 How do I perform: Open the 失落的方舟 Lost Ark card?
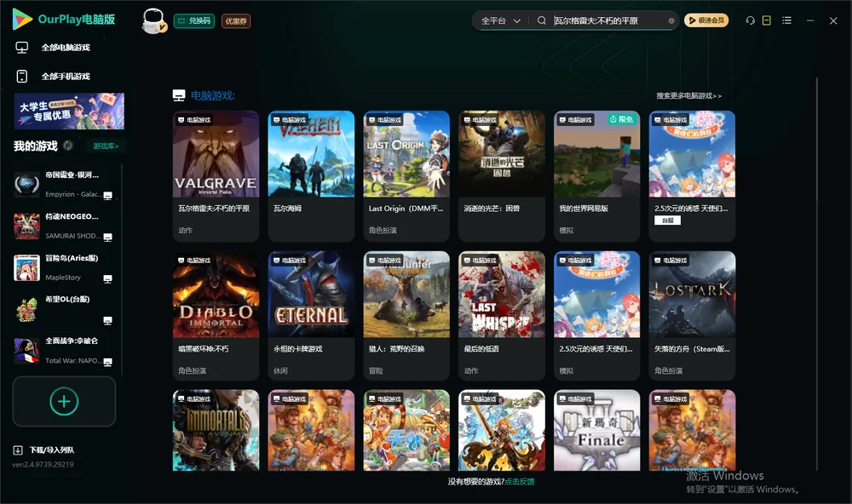coord(692,316)
